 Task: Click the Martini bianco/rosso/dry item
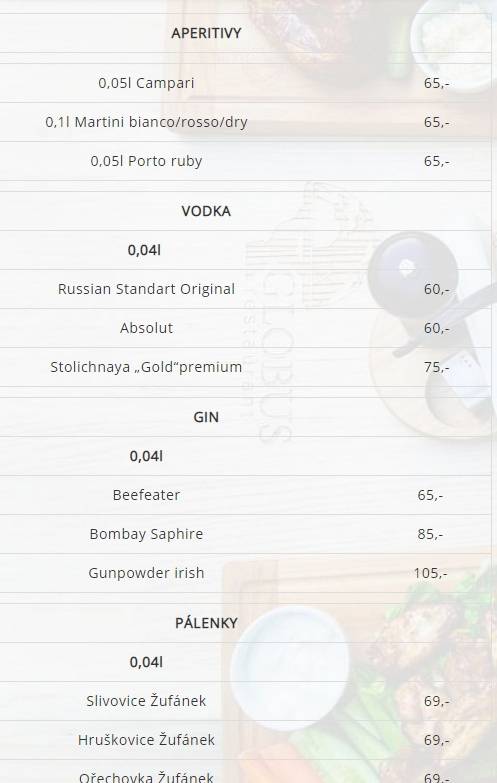click(x=146, y=122)
